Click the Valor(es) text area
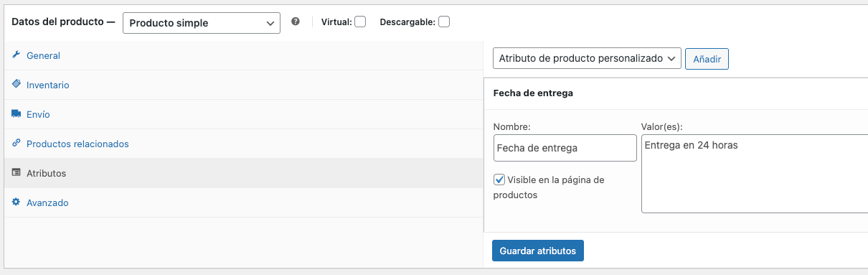The height and width of the screenshot is (275, 868). (x=755, y=174)
